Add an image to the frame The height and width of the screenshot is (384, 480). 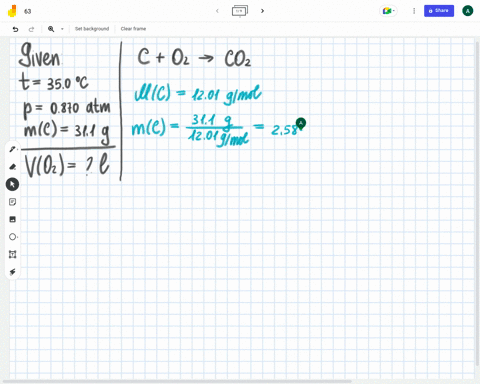[x=13, y=219]
